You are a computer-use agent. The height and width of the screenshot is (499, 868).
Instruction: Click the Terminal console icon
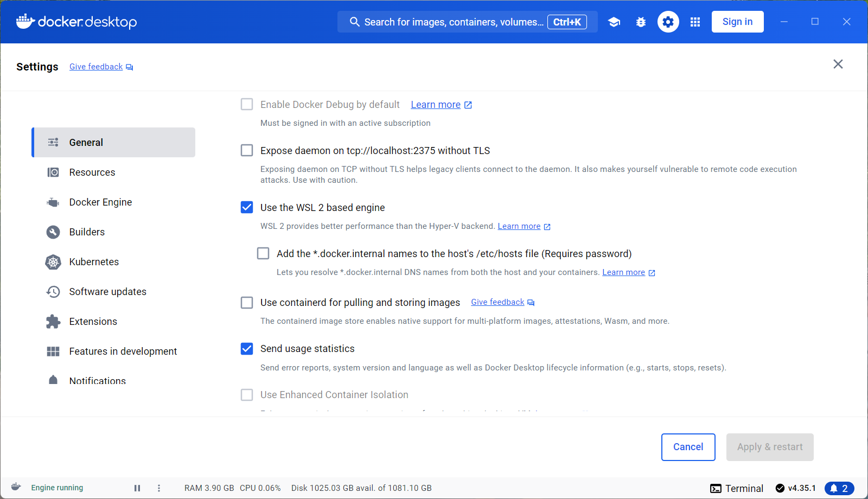(716, 488)
